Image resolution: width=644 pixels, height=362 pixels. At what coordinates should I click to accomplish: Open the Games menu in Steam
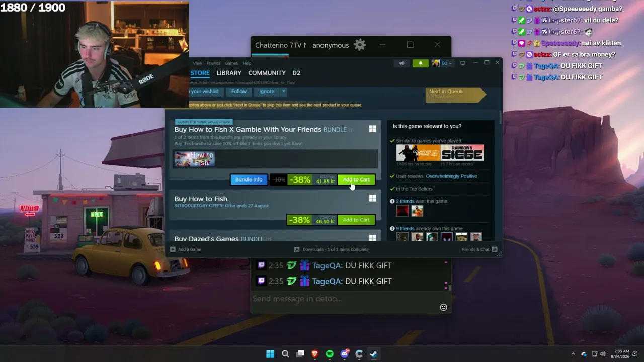pos(231,63)
